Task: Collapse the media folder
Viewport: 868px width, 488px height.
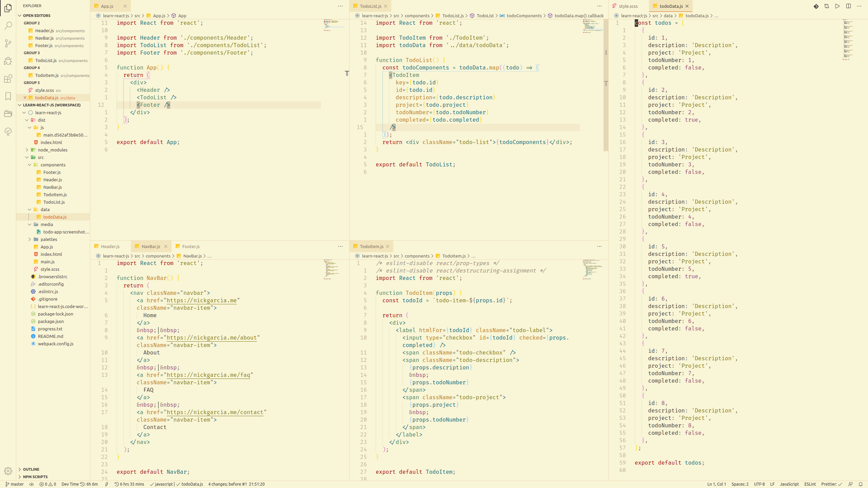Action: pos(29,224)
